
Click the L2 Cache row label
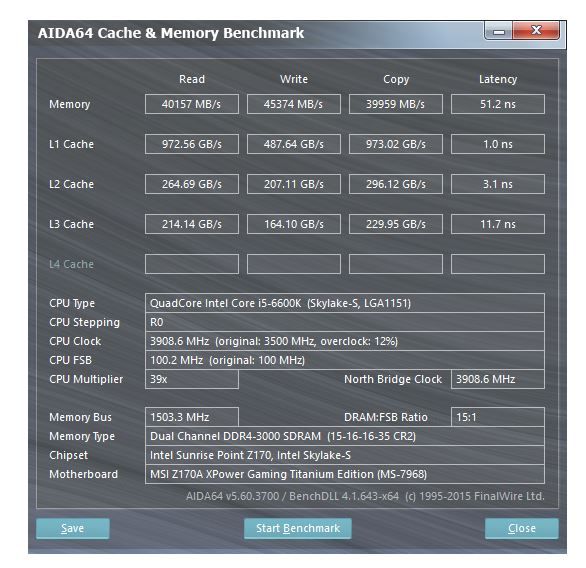tap(71, 184)
